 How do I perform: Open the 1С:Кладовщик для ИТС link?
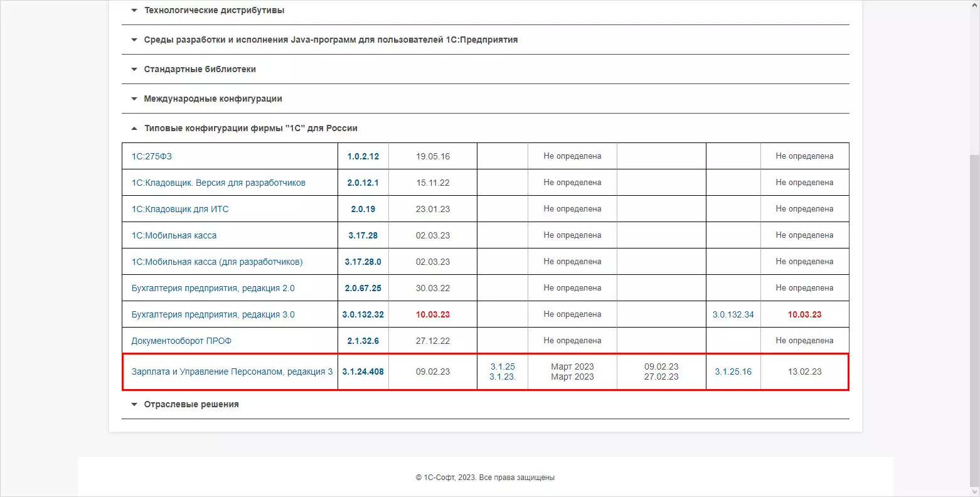[180, 209]
